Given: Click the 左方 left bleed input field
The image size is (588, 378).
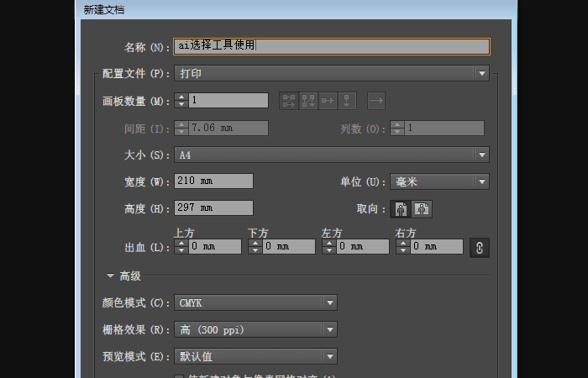Looking at the screenshot, I should coord(363,247).
